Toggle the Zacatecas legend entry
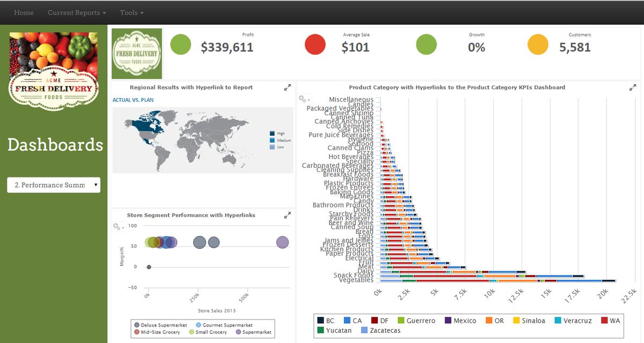The height and width of the screenshot is (343, 644). (380, 330)
